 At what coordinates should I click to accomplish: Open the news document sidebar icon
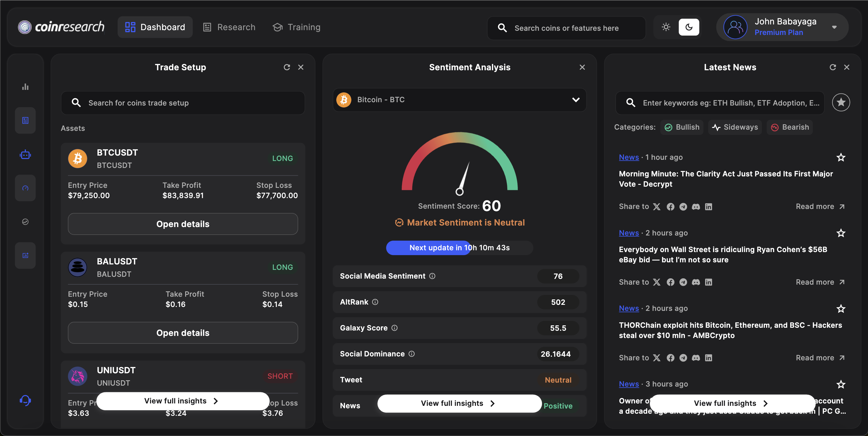(25, 120)
